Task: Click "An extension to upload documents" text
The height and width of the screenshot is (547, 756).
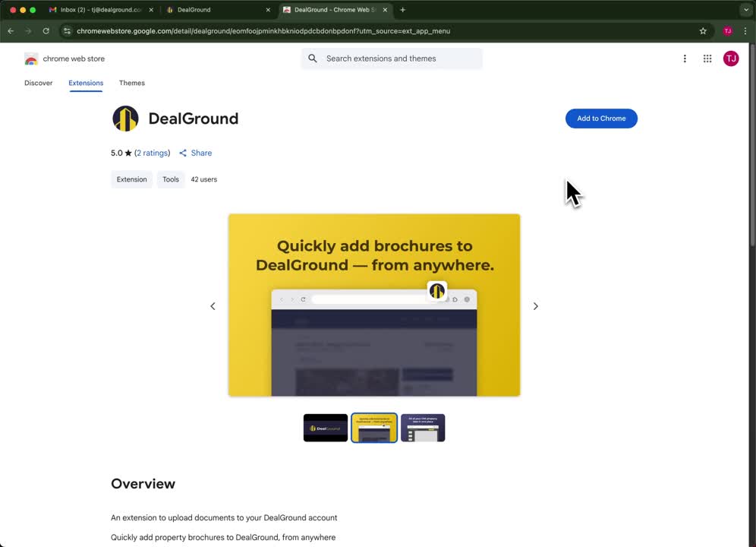Action: coord(224,517)
